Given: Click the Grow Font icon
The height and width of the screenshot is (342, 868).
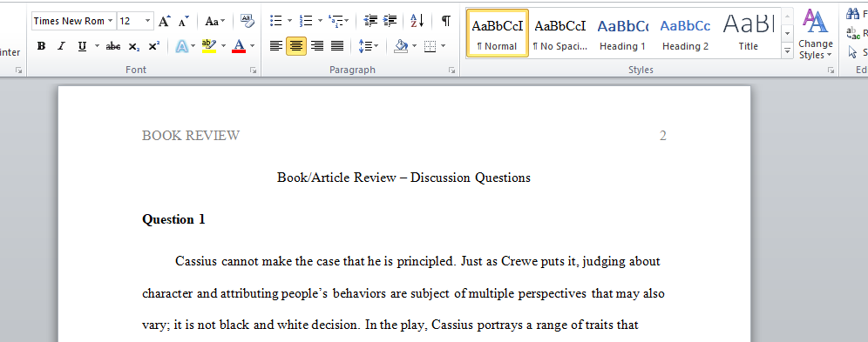Looking at the screenshot, I should click(164, 22).
